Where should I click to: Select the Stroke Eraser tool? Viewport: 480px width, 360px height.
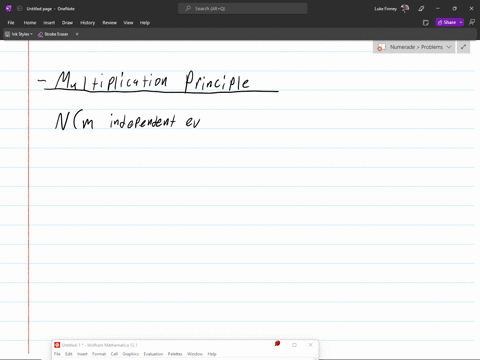[53, 34]
